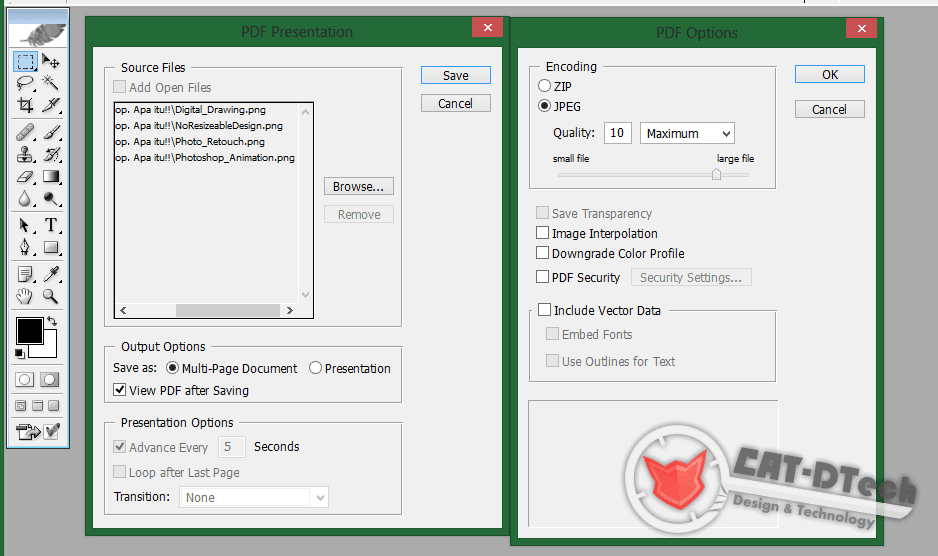Click the JPEG quality slider handle

coord(716,174)
